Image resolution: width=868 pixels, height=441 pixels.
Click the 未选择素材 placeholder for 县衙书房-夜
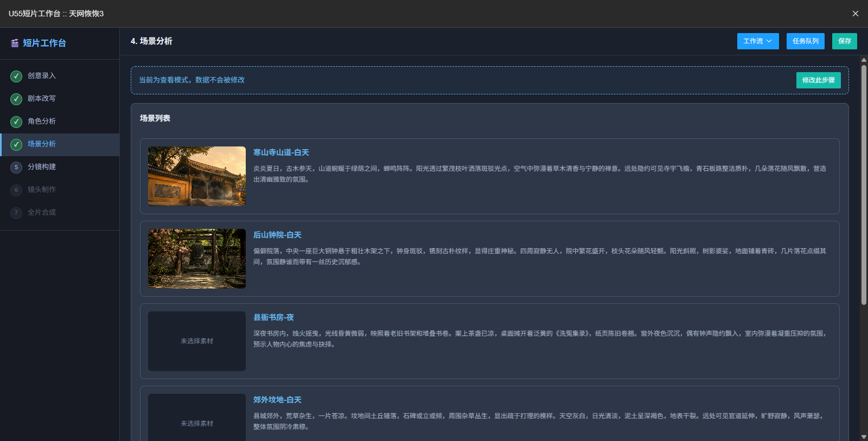pos(197,341)
